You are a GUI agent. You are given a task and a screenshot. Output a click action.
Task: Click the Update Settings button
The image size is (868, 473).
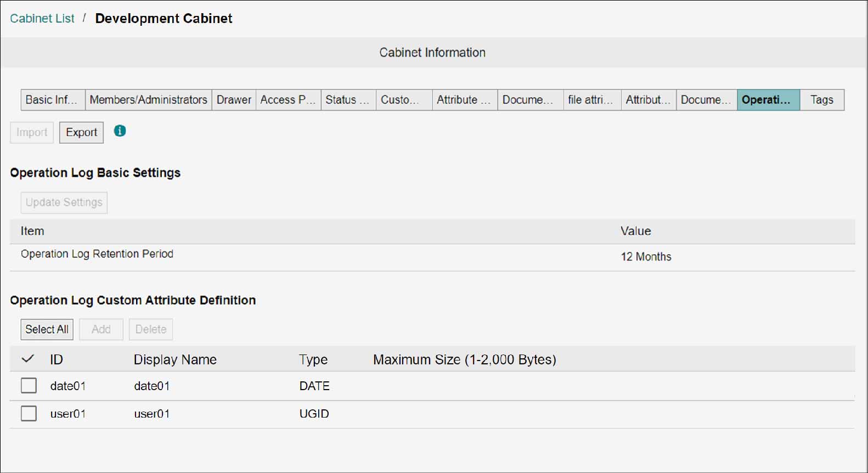[x=64, y=202]
